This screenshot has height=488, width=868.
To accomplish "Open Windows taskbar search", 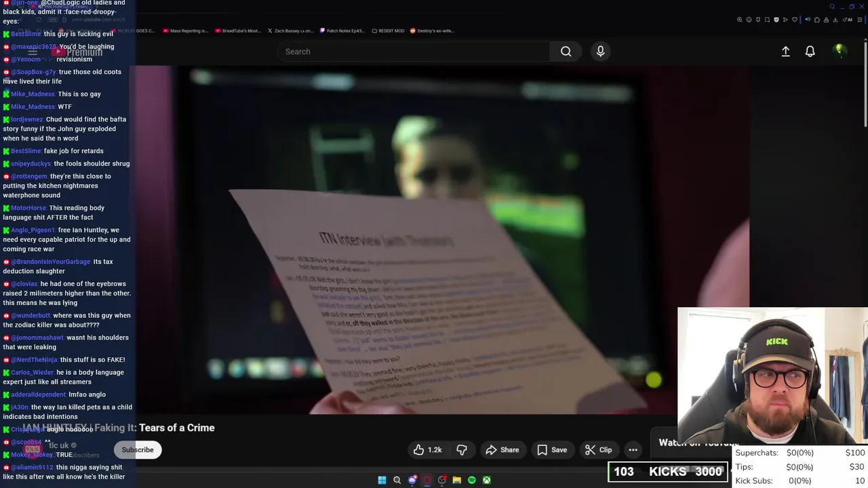I will point(397,480).
